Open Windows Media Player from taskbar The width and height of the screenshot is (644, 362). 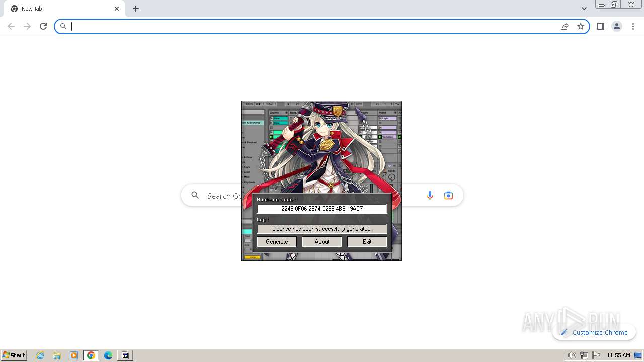coord(74,355)
